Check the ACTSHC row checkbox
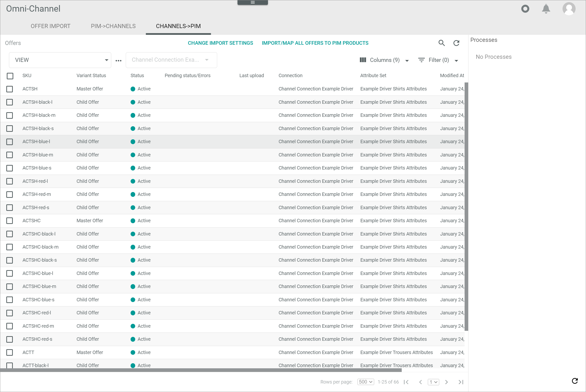586x392 pixels. coord(9,221)
